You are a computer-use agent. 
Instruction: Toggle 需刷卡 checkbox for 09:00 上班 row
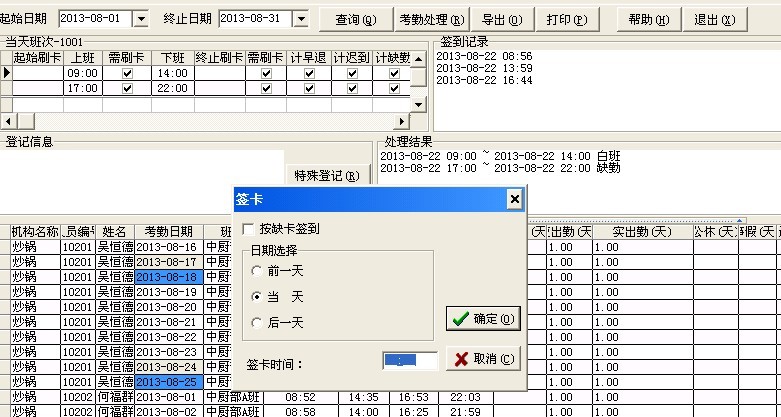click(127, 73)
